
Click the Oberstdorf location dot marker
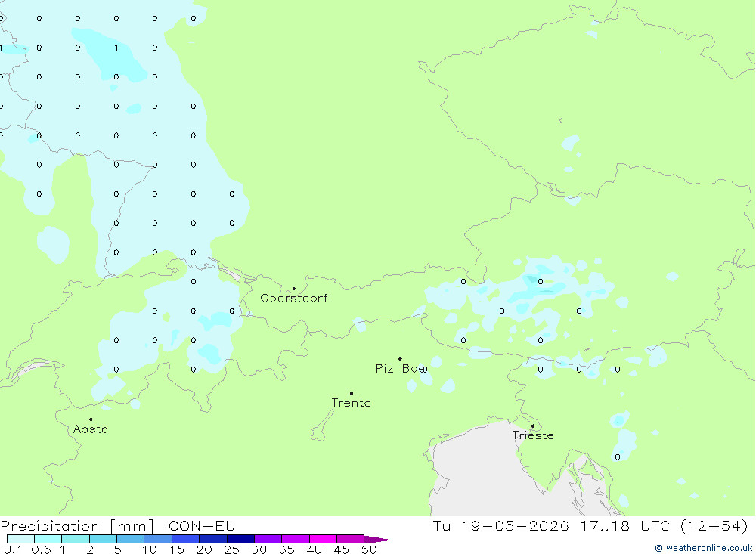293,289
